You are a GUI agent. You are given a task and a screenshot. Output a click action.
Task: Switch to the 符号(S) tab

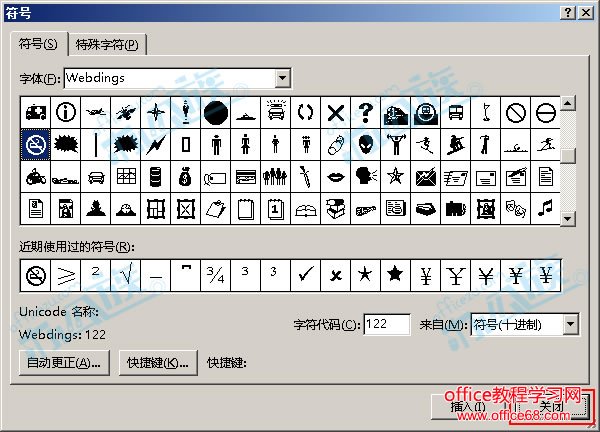coord(39,44)
